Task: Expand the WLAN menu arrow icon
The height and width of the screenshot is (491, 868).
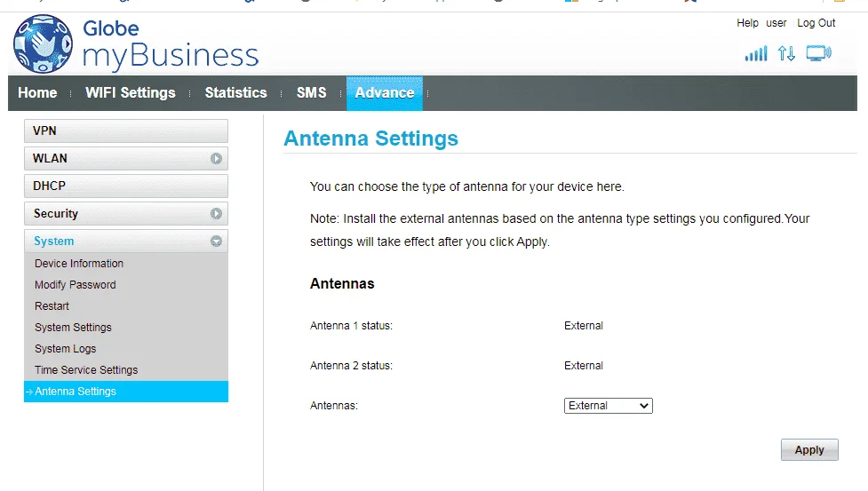Action: pyautogui.click(x=216, y=159)
